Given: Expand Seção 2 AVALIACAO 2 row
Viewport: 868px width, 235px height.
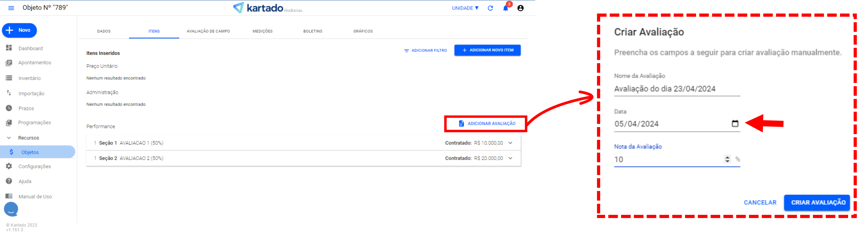Looking at the screenshot, I should (510, 158).
